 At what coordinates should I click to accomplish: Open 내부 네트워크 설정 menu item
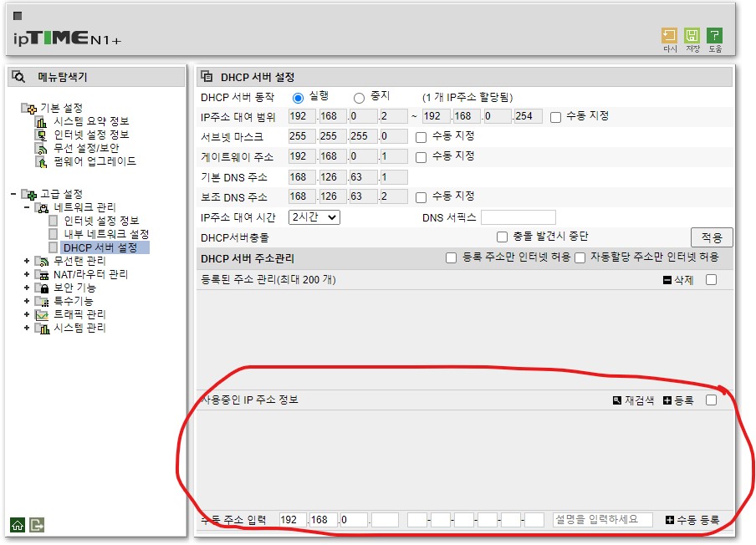click(x=106, y=234)
